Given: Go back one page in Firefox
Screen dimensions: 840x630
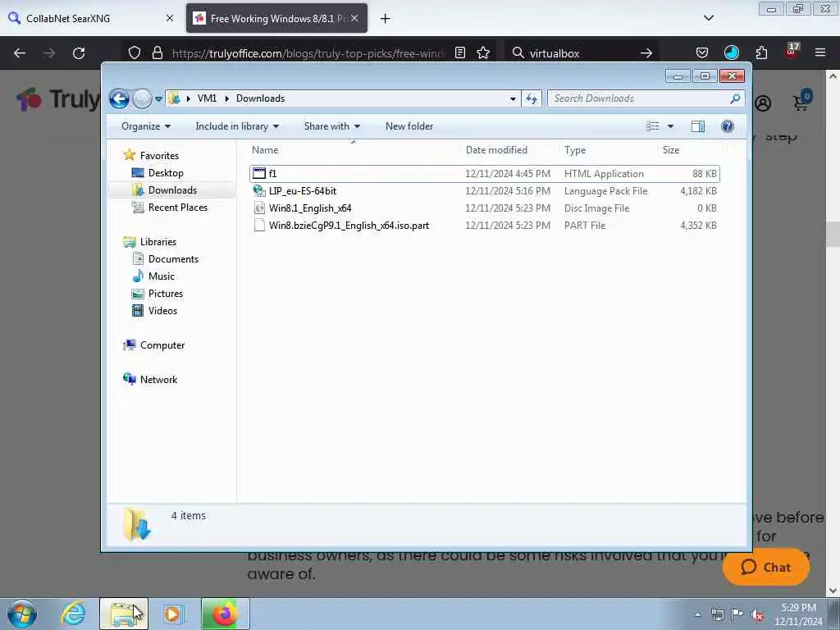Looking at the screenshot, I should coord(20,53).
